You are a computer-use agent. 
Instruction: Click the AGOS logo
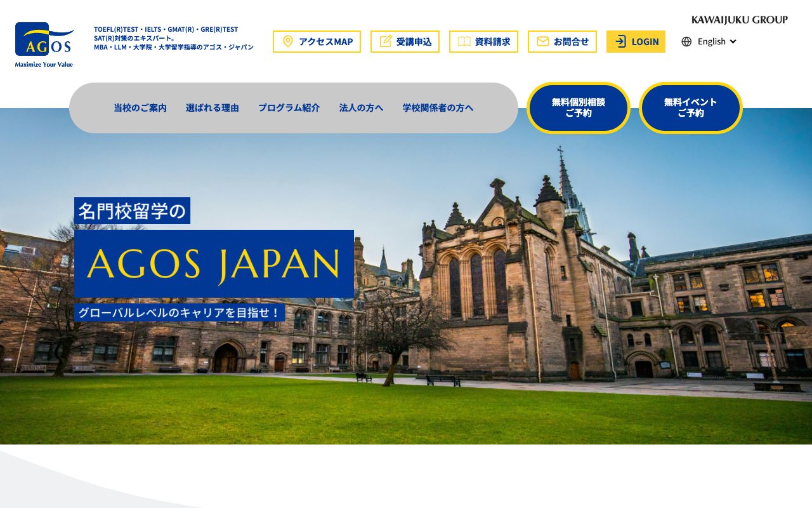(x=44, y=44)
